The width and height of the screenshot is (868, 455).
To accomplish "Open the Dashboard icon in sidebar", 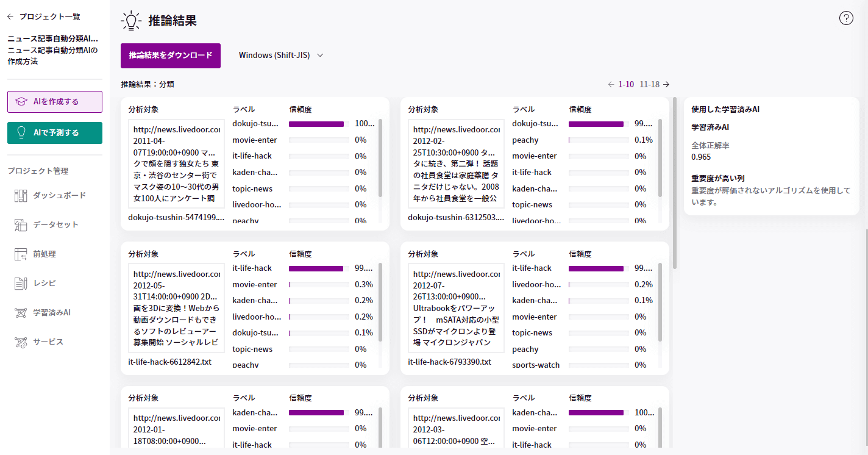I will point(21,196).
